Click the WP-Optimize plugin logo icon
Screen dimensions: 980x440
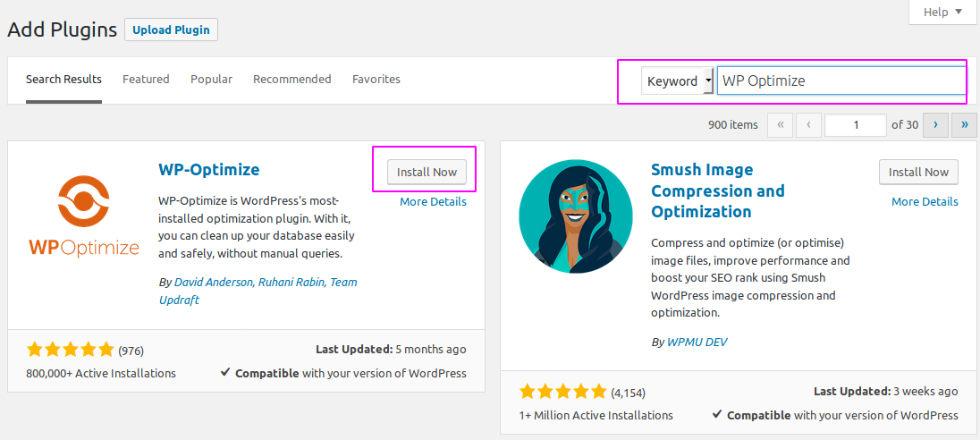(83, 216)
